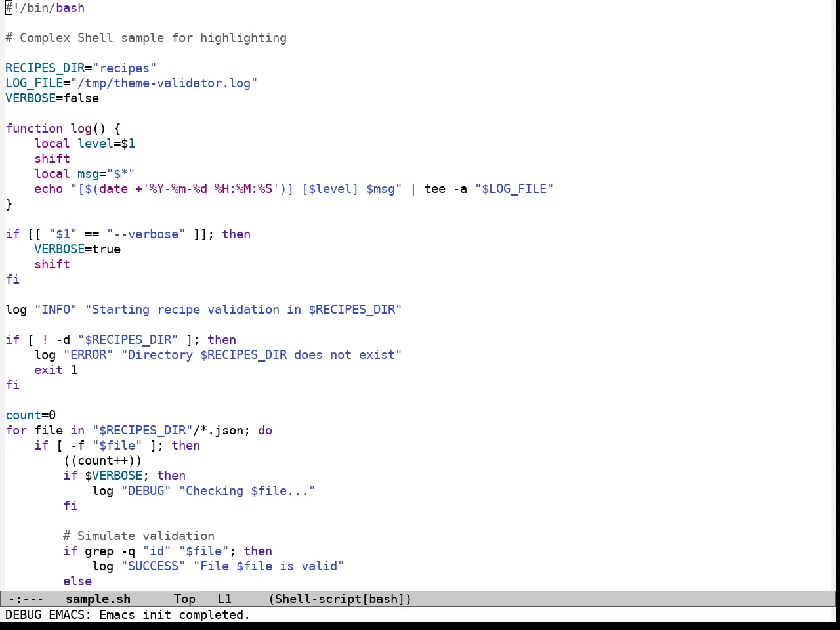Click 'local msg="$*"' line
This screenshot has width=840, height=630.
(x=85, y=174)
